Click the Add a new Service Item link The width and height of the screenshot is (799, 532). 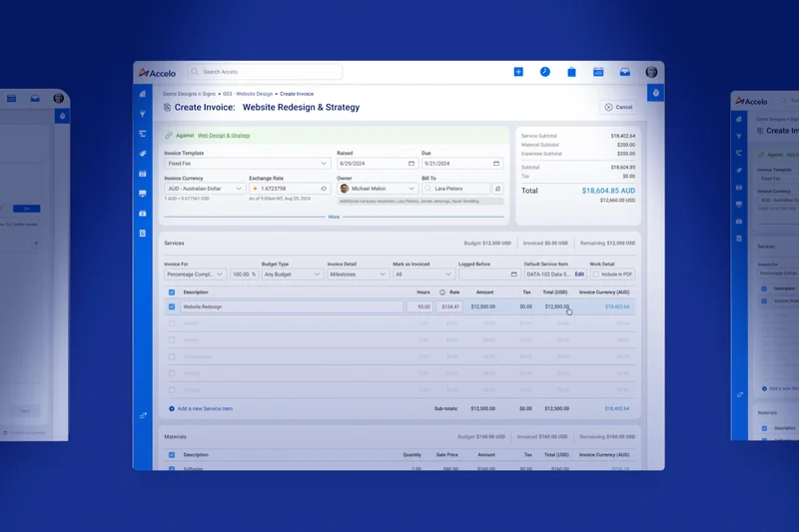tap(205, 408)
